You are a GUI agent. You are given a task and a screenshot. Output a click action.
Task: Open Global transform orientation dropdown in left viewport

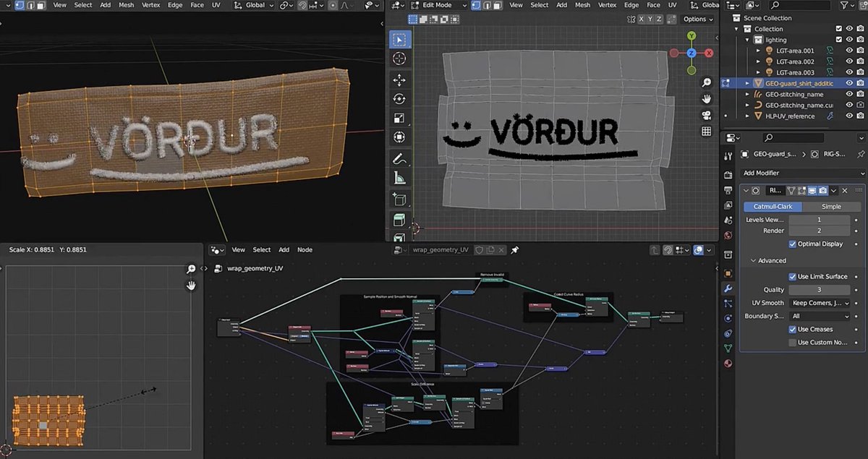pos(252,5)
